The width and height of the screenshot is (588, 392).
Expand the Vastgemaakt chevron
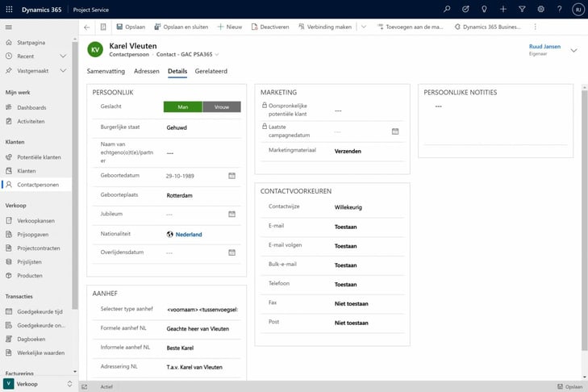[63, 70]
